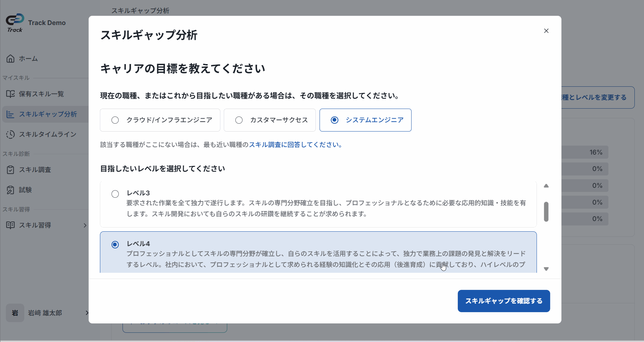Click the スキルギャップ分析 chart icon
The image size is (644, 342).
(11, 114)
